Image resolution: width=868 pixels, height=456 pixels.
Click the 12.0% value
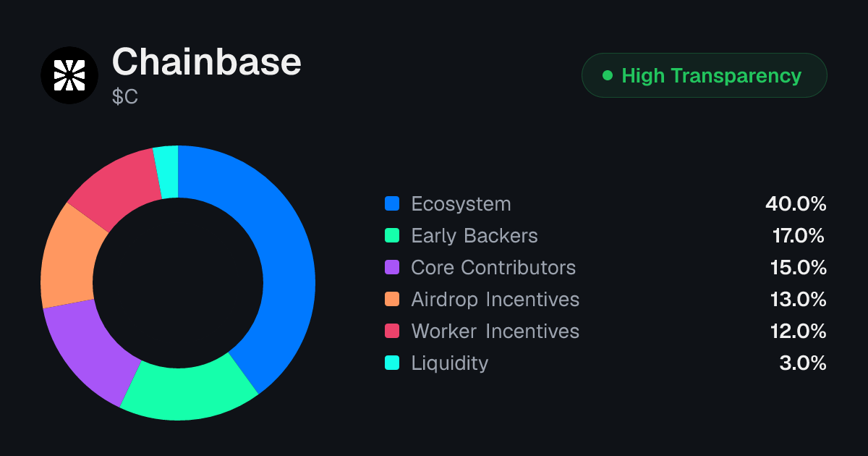tap(798, 332)
